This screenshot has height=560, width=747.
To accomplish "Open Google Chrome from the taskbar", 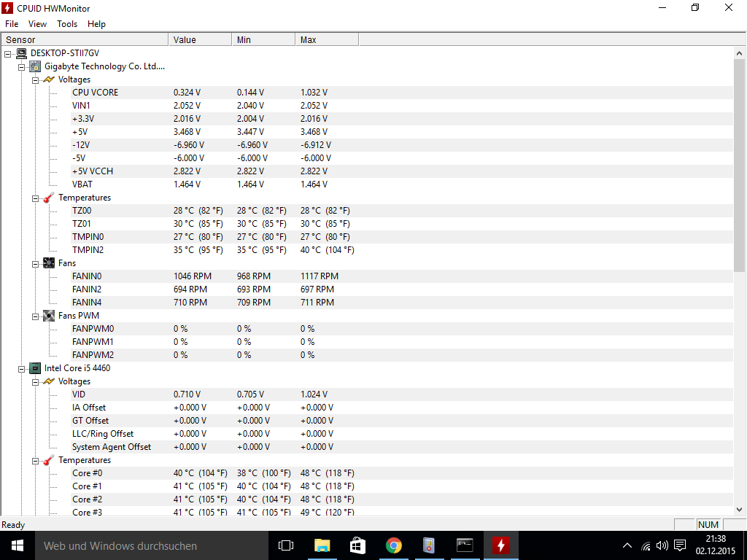I will tap(393, 545).
